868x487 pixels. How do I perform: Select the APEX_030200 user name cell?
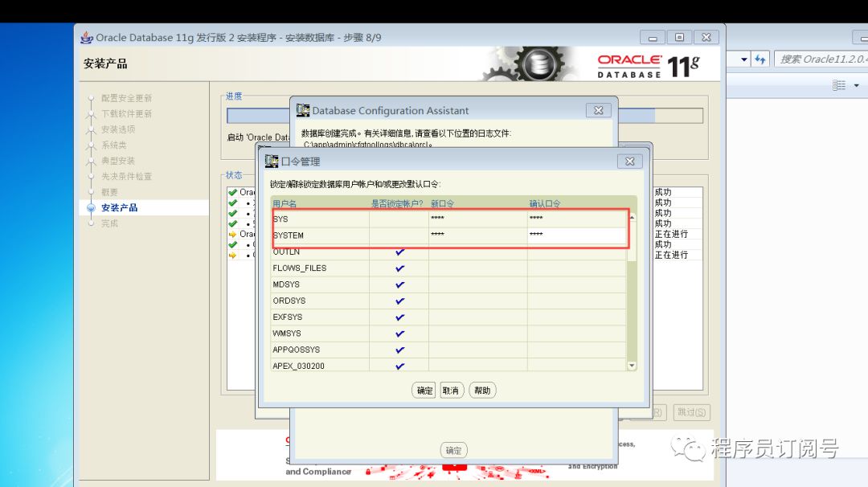point(320,366)
